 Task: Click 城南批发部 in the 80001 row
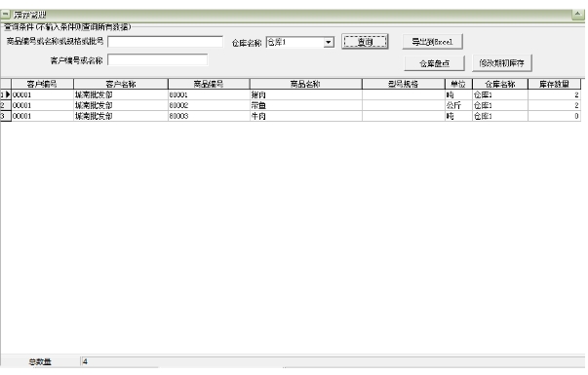[x=121, y=94]
